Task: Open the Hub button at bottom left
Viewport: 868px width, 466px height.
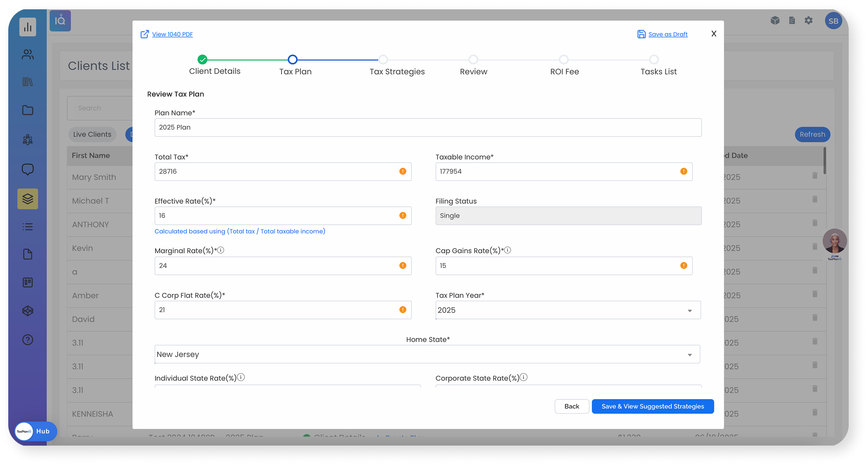Action: click(36, 431)
